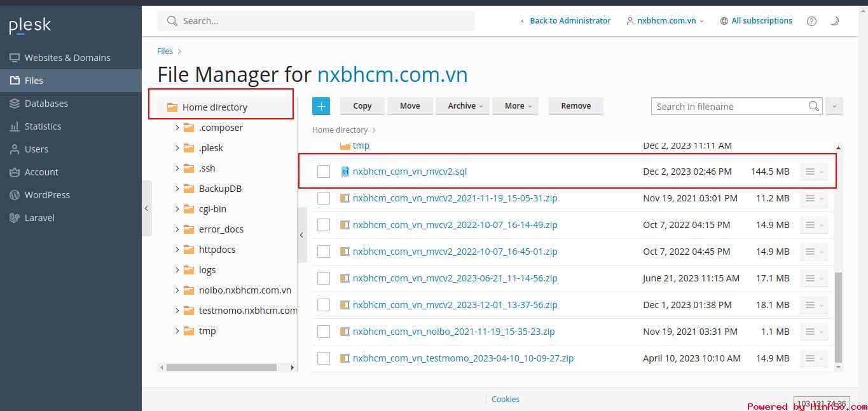Viewport: 868px width, 411px height.
Task: Click the Remove button
Action: pos(576,106)
